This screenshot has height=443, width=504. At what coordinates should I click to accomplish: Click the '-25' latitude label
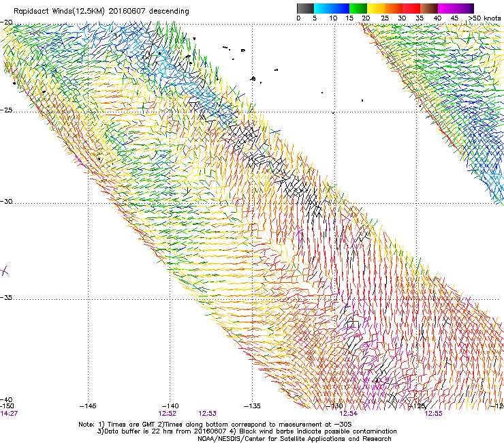pyautogui.click(x=6, y=110)
